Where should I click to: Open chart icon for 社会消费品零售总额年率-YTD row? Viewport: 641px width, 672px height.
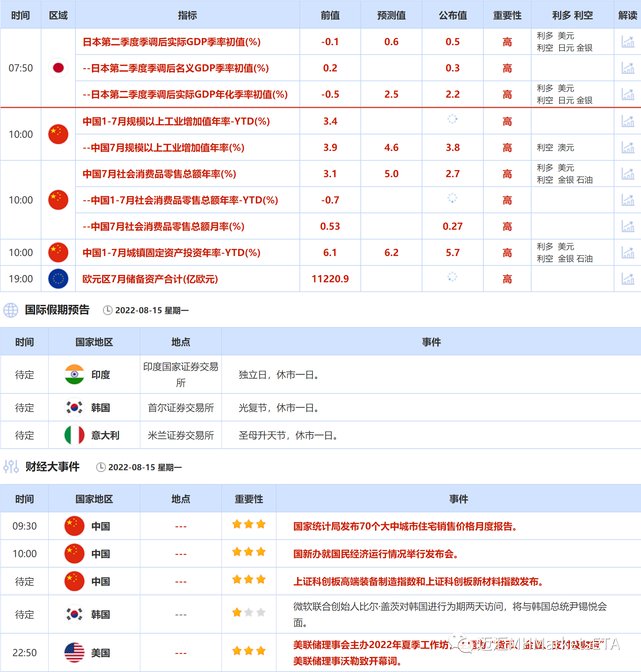(x=628, y=200)
